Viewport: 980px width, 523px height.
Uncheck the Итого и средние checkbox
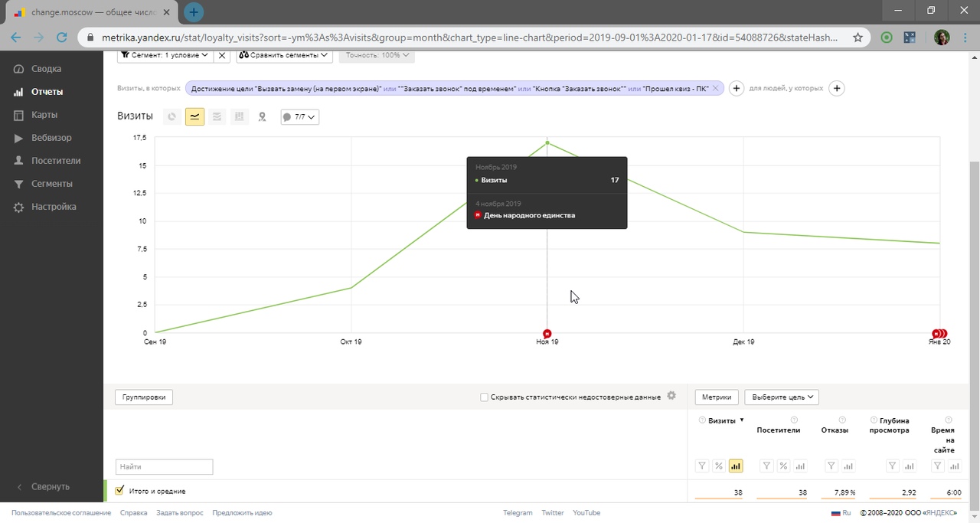tap(119, 490)
